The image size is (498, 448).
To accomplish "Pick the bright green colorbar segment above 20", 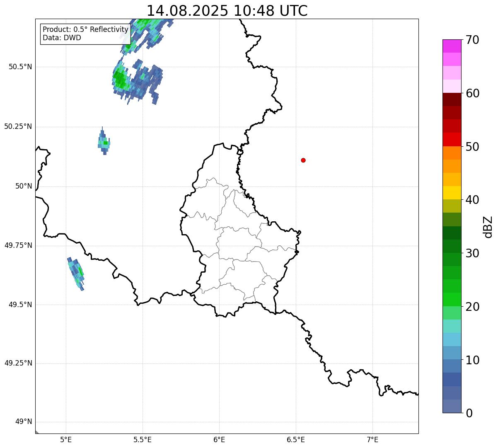I will [452, 299].
